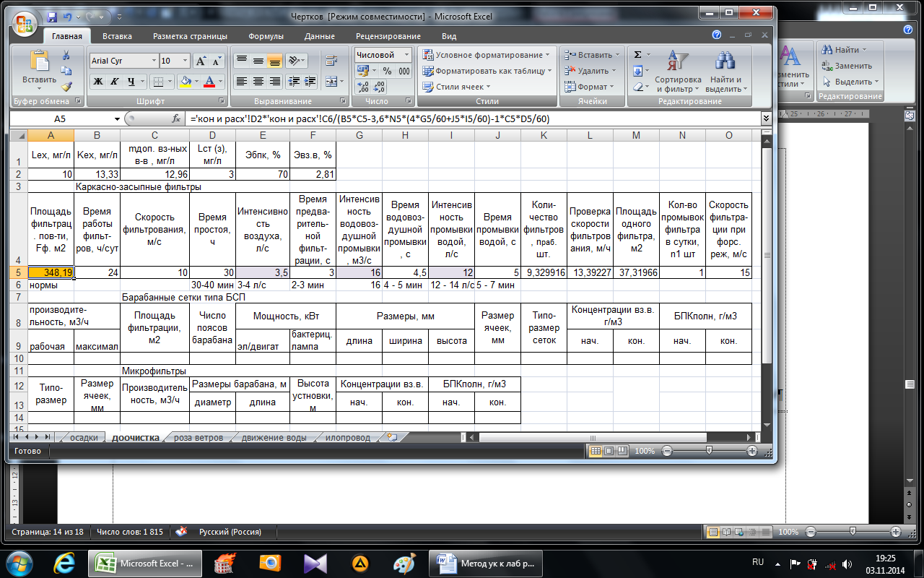
Task: Apply percent style format
Action: 387,71
